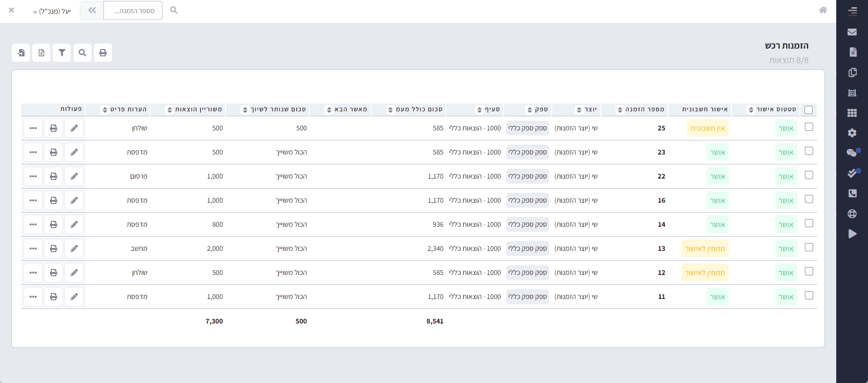Click the print icon in the top toolbar
Screen dimensions: 868x383
103,53
